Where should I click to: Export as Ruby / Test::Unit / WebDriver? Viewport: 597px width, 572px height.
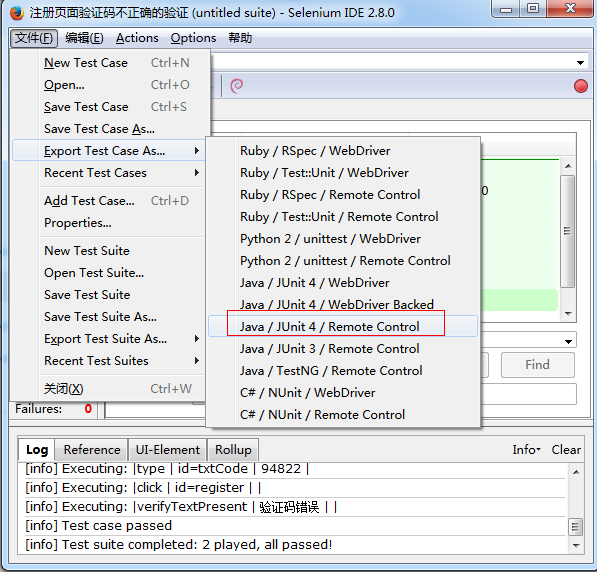click(343, 173)
